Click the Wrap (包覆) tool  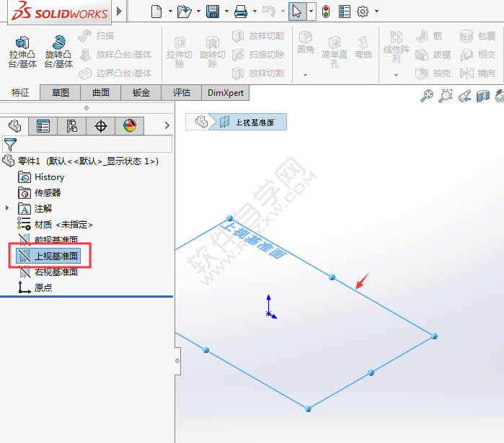point(477,36)
